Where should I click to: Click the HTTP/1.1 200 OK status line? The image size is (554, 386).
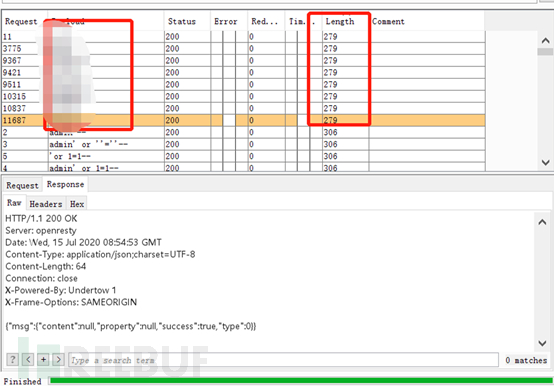41,219
